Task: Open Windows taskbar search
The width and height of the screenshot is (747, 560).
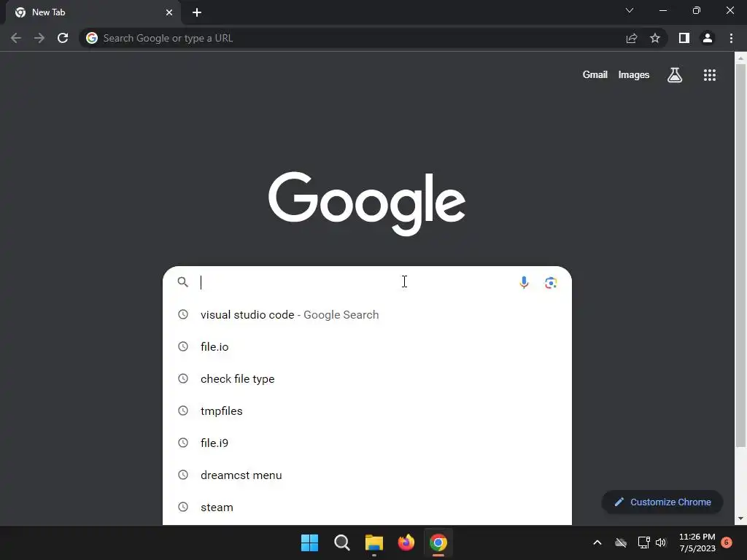Action: (x=341, y=542)
